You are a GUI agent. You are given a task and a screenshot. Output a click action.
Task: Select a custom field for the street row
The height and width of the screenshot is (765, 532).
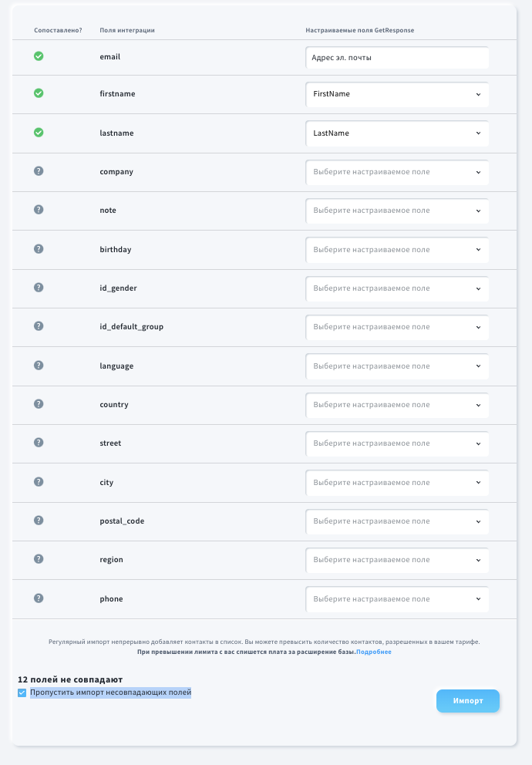point(397,443)
